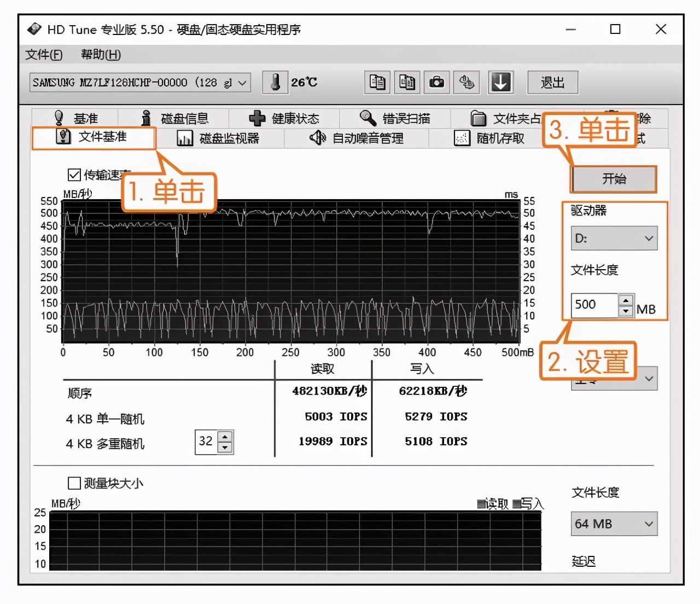
Task: Open the 磁盘监视器 tab
Action: pyautogui.click(x=219, y=138)
